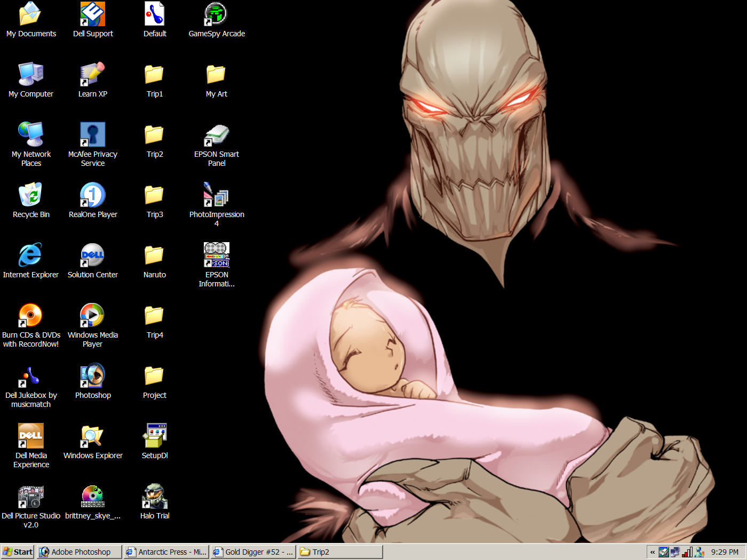
Task: Click the signal bars tray icon
Action: point(687,552)
